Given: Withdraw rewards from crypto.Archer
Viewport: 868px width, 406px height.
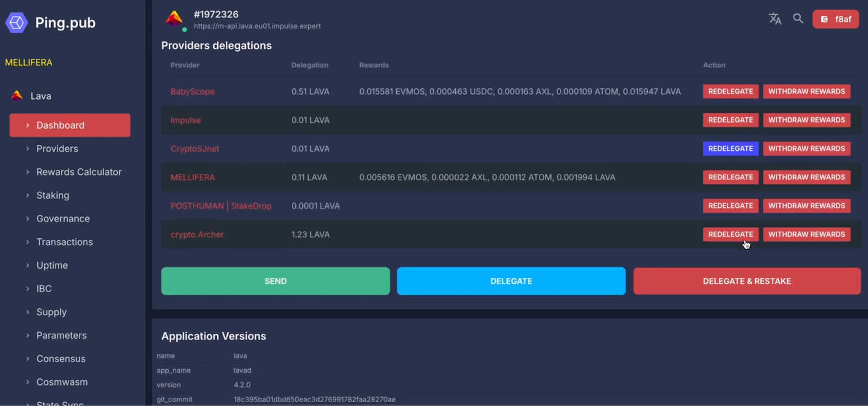Looking at the screenshot, I should [807, 234].
